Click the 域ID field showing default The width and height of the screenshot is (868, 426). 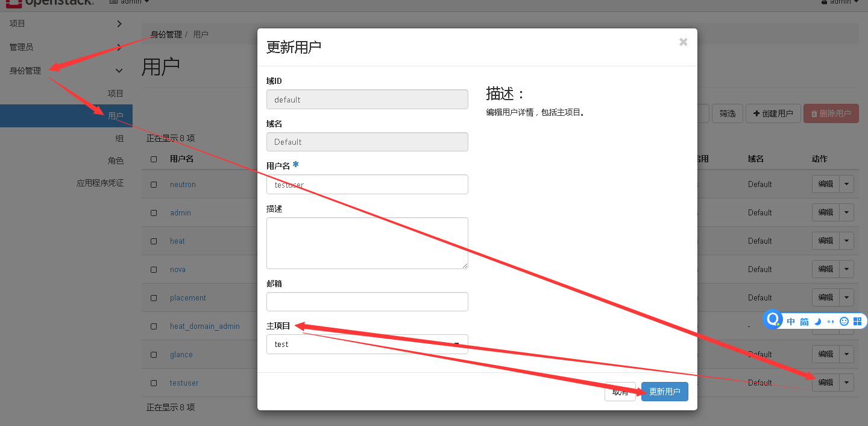pos(367,100)
